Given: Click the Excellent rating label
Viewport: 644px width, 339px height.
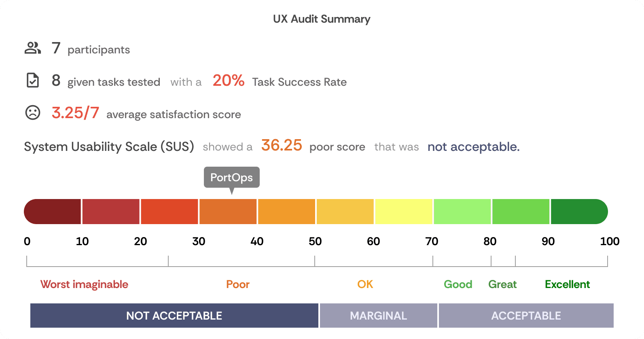Looking at the screenshot, I should point(567,284).
